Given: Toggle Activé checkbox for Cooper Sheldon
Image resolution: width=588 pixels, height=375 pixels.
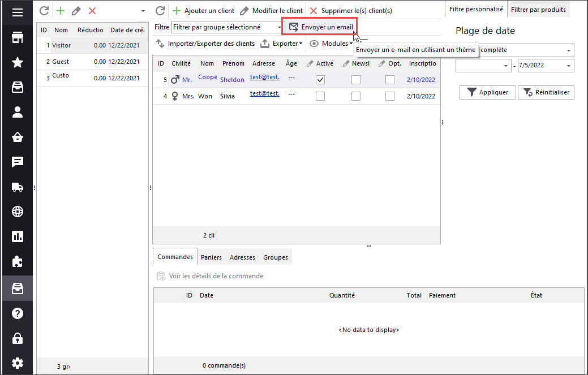Looking at the screenshot, I should tap(320, 80).
